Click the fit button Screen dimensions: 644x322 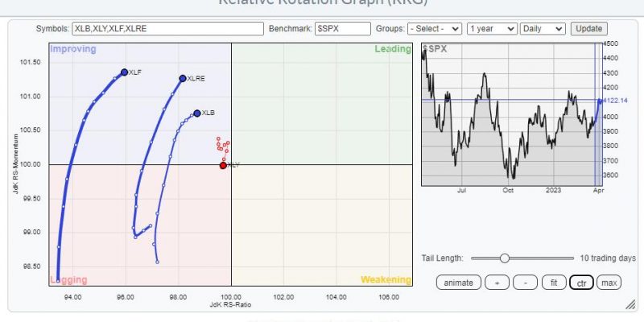[553, 283]
